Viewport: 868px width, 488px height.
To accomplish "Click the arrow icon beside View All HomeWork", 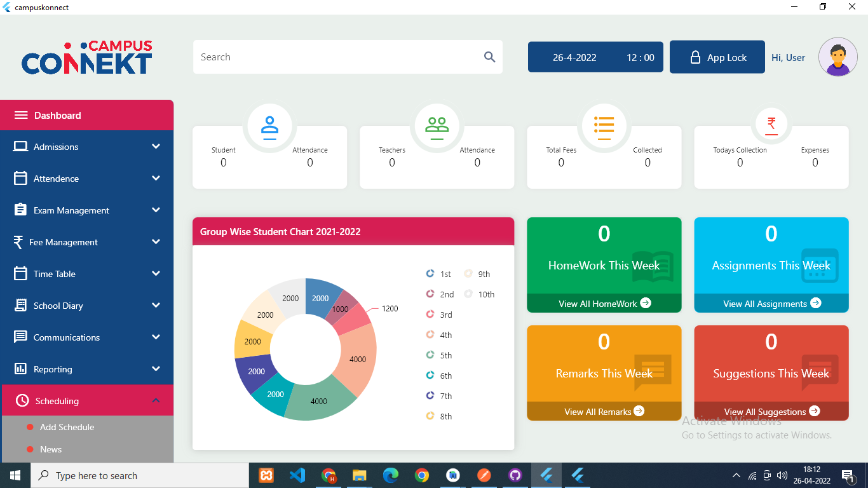I will (646, 303).
